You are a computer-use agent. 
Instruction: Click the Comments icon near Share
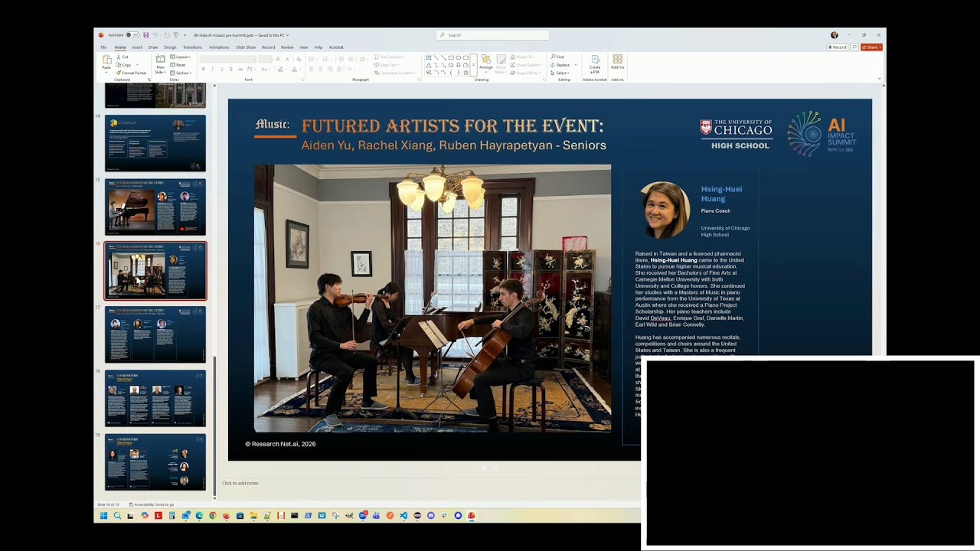854,47
